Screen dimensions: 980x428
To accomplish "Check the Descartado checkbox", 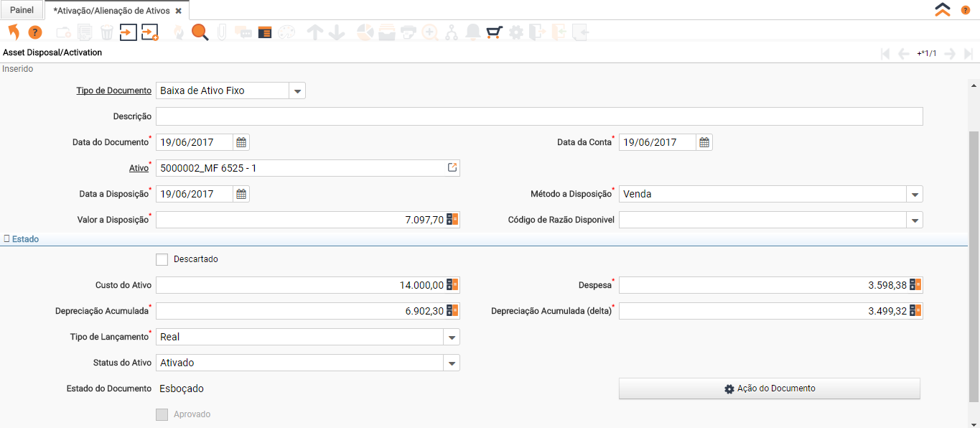I will (162, 259).
